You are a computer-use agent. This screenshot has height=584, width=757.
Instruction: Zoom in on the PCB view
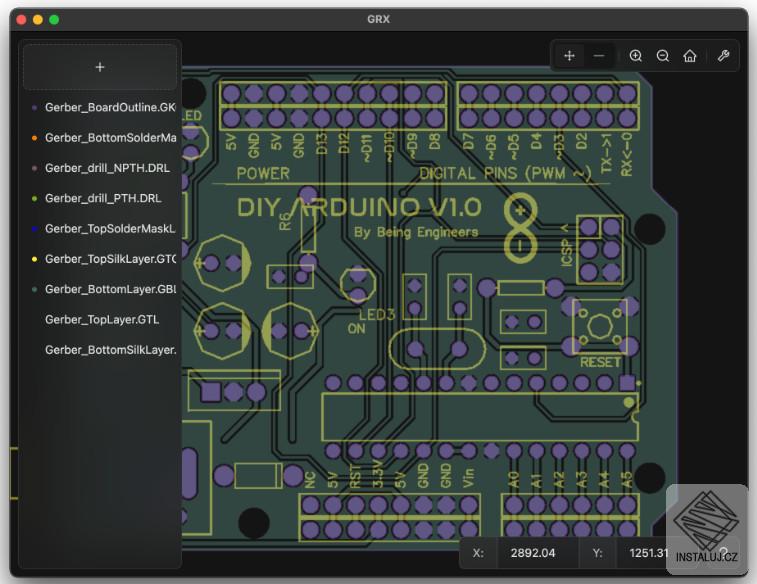pos(636,56)
